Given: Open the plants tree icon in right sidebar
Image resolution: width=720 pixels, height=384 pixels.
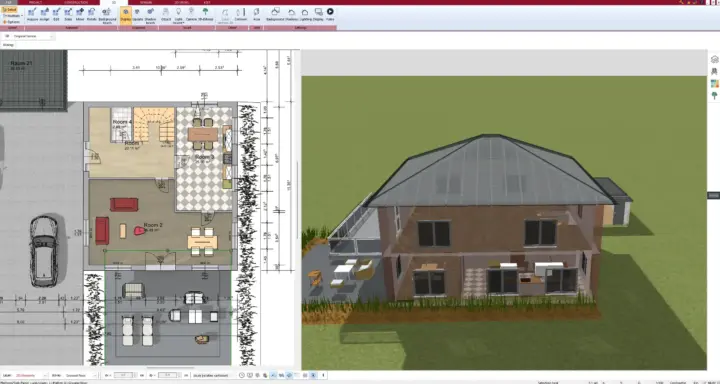Looking at the screenshot, I should 714,96.
